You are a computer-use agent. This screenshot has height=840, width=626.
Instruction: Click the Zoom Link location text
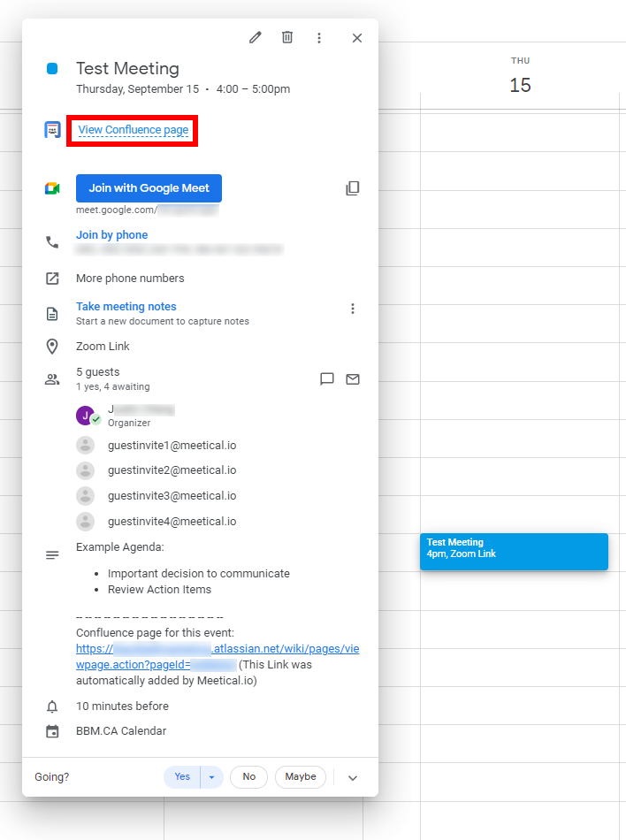pyautogui.click(x=103, y=346)
